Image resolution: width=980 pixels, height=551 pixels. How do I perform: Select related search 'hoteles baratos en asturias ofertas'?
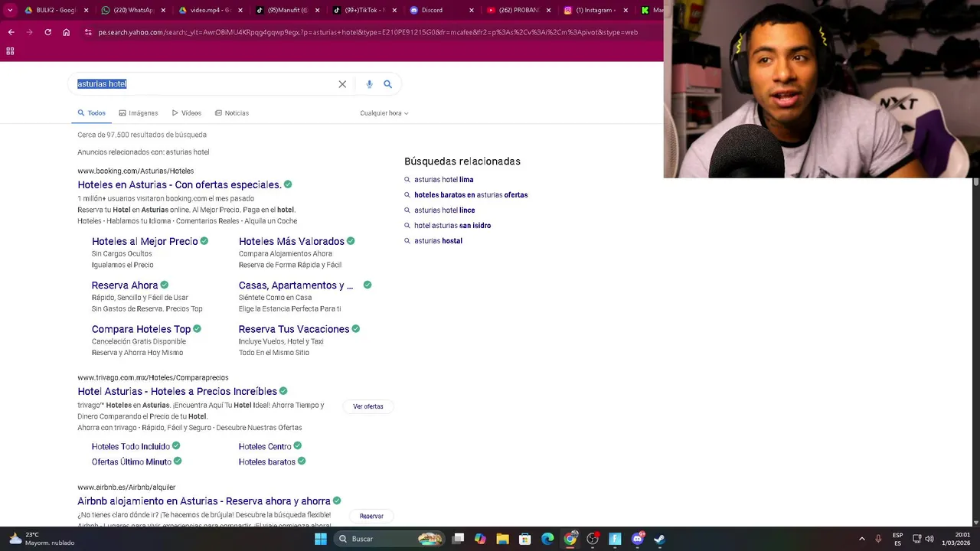click(471, 195)
